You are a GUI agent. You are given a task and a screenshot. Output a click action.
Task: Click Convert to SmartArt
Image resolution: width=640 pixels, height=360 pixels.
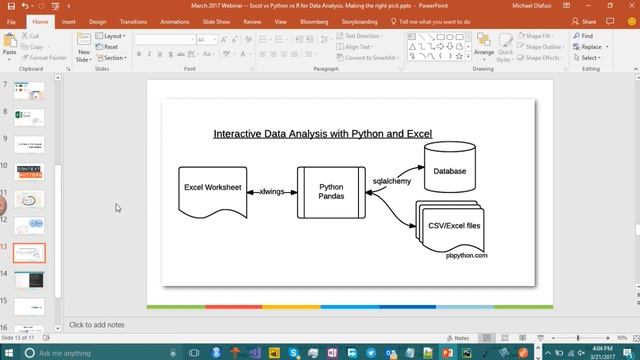(x=367, y=58)
